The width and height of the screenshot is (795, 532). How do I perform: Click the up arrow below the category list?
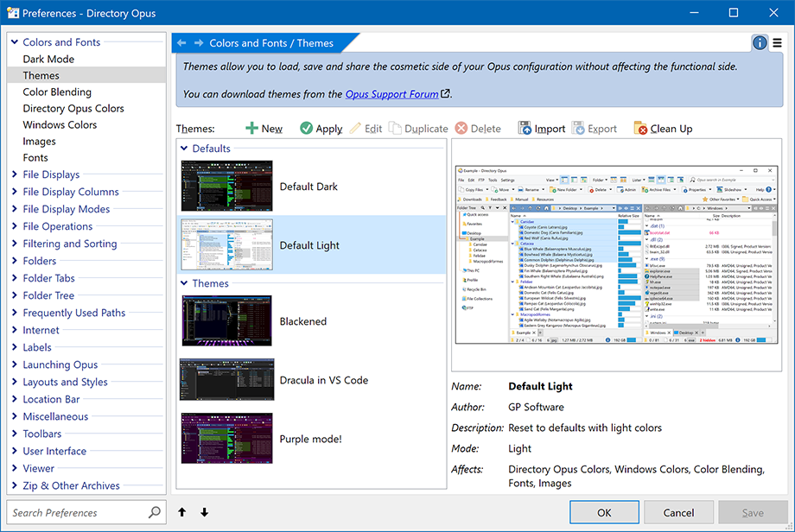click(x=182, y=512)
